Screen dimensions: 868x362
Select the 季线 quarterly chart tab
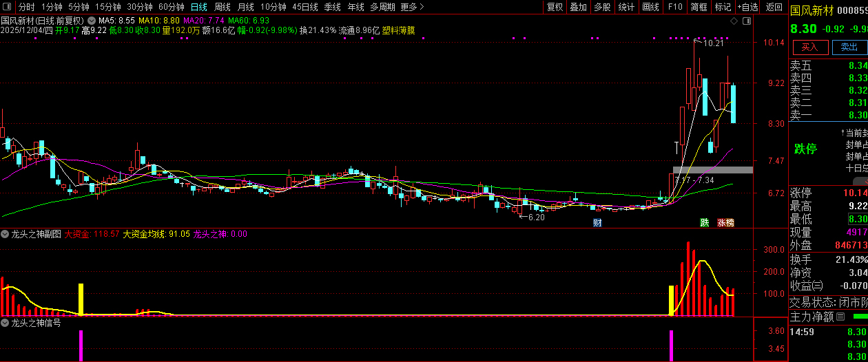(x=332, y=7)
